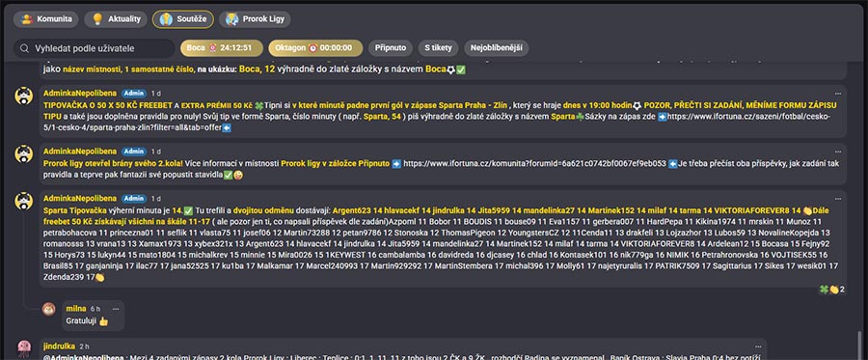Viewport: 868px width, 360px height.
Task: Click the AdminkaNepolibena name on the Tipovačka post
Action: [80, 93]
